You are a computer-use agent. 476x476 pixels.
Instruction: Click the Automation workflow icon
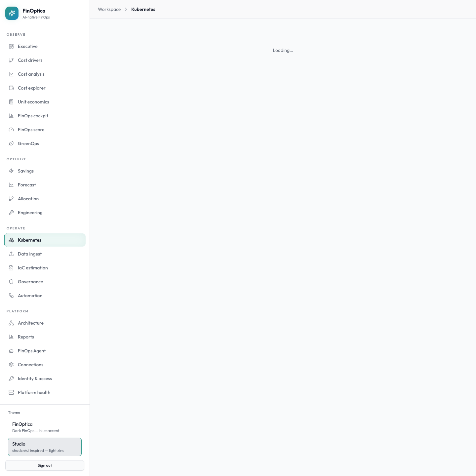coord(11,296)
